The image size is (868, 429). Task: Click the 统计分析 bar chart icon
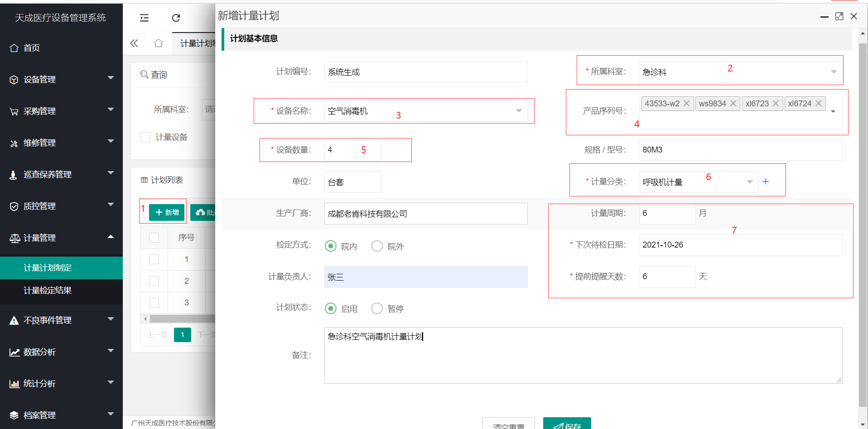(x=14, y=384)
